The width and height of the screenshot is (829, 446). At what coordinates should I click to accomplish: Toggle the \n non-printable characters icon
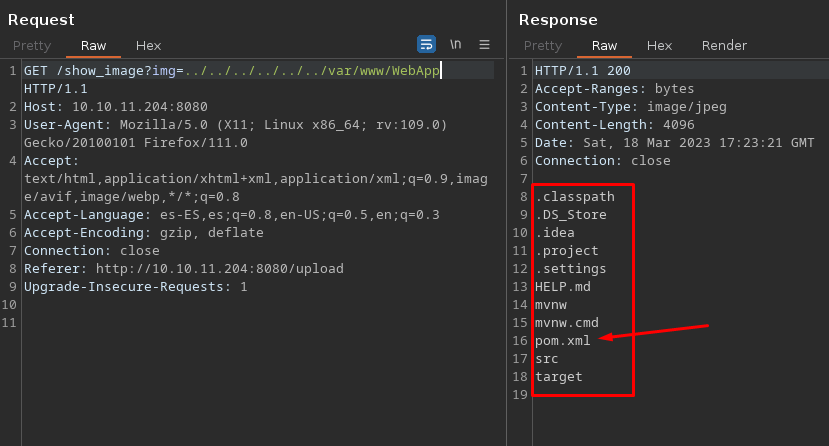(x=456, y=44)
